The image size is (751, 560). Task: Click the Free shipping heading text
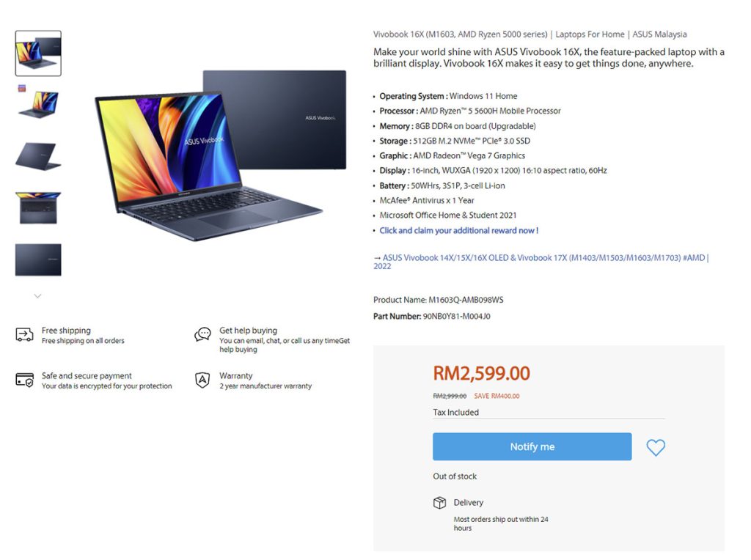pyautogui.click(x=66, y=331)
